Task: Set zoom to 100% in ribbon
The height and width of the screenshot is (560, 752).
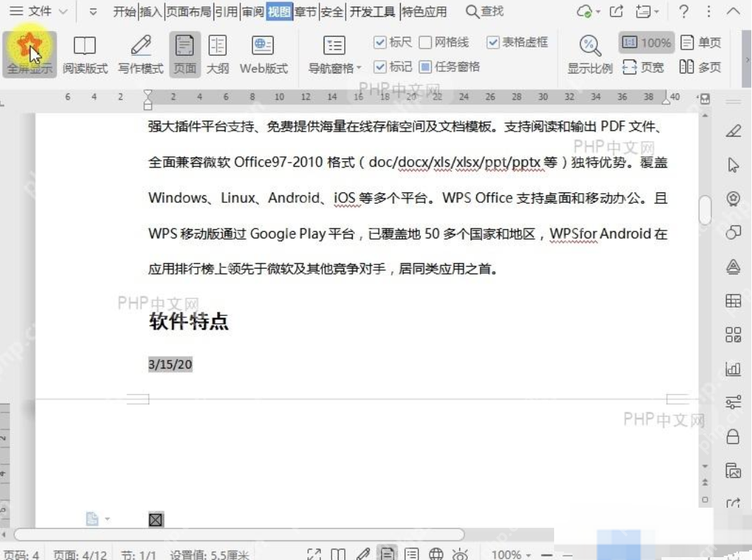Action: [647, 42]
